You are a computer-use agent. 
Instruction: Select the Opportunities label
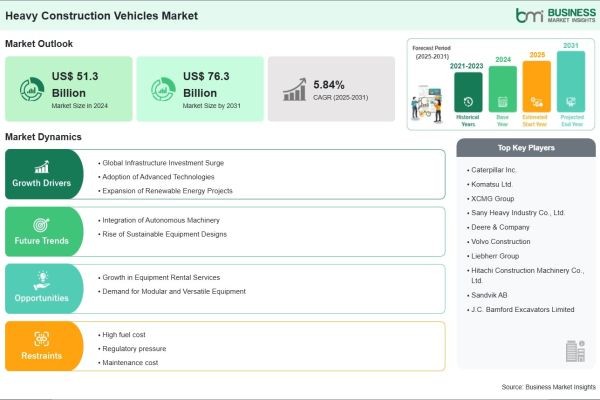pyautogui.click(x=41, y=298)
